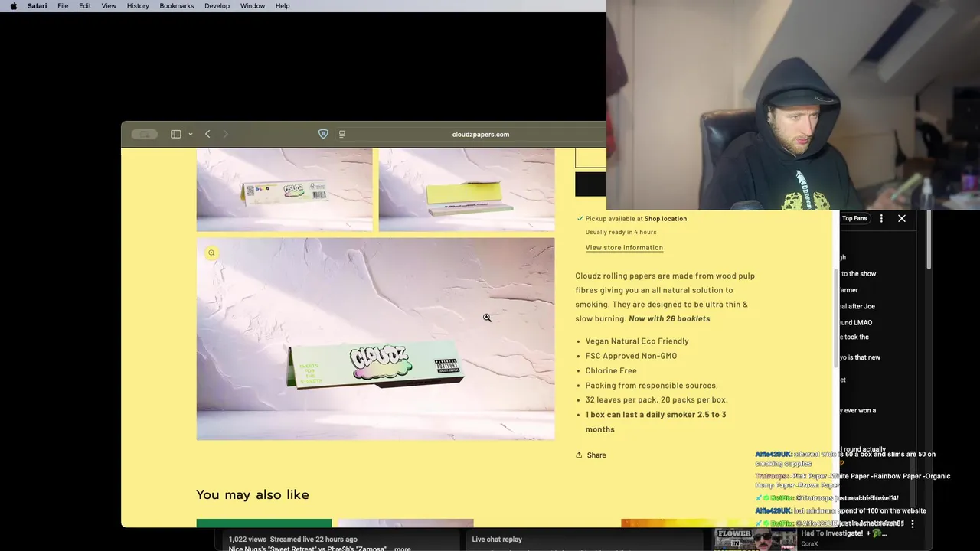Open the File menu
This screenshot has width=980, height=551.
(x=63, y=5)
